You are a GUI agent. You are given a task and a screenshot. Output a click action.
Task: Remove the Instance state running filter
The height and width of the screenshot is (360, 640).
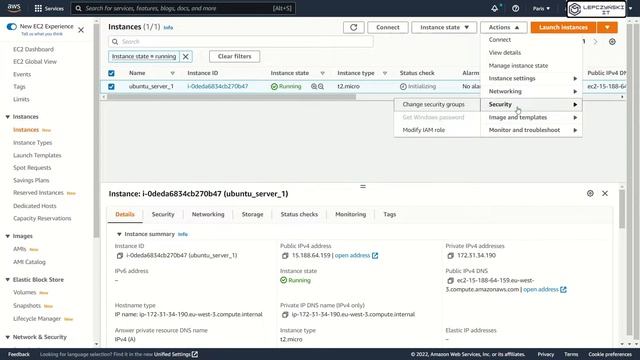(x=186, y=56)
